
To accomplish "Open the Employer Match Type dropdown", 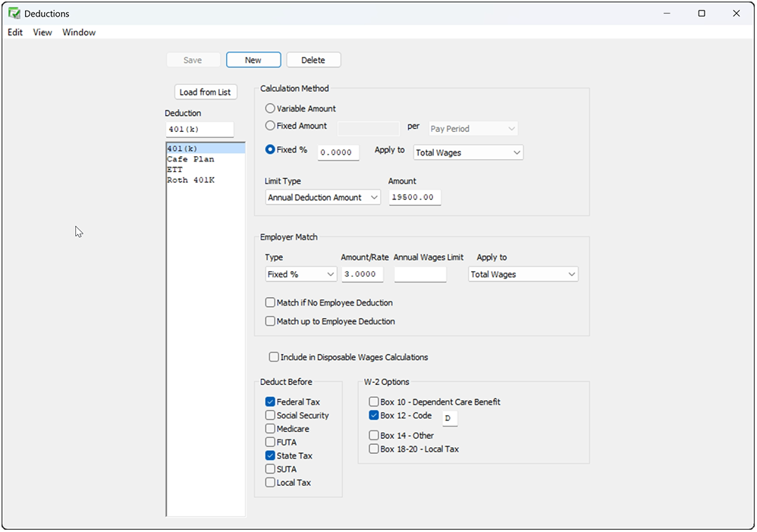I will pos(301,274).
